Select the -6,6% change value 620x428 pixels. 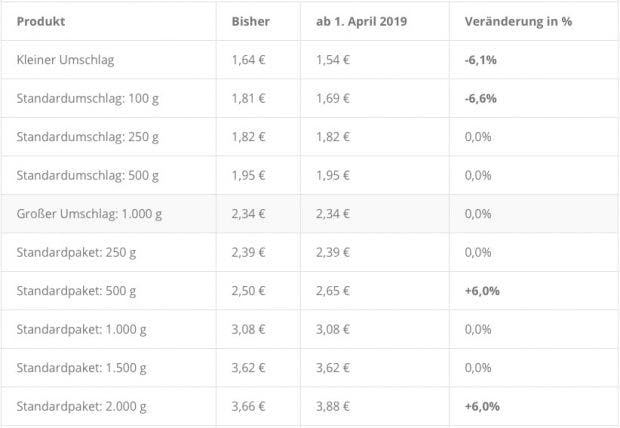[480, 98]
